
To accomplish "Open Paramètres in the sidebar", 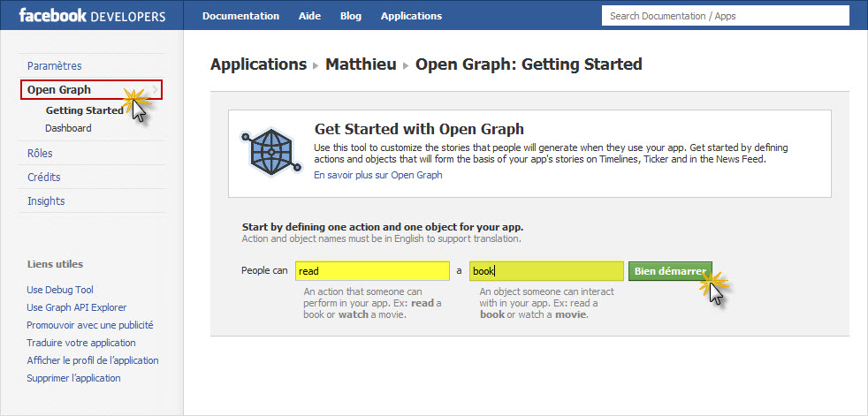I will point(54,66).
